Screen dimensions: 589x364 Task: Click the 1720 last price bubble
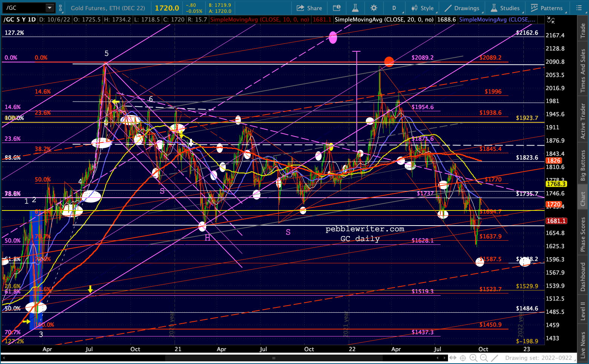click(x=554, y=204)
